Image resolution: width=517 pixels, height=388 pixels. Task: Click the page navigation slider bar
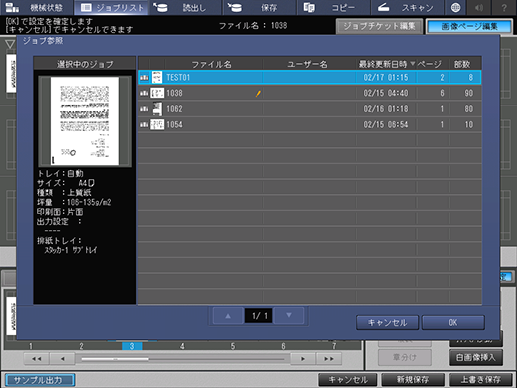(x=183, y=359)
